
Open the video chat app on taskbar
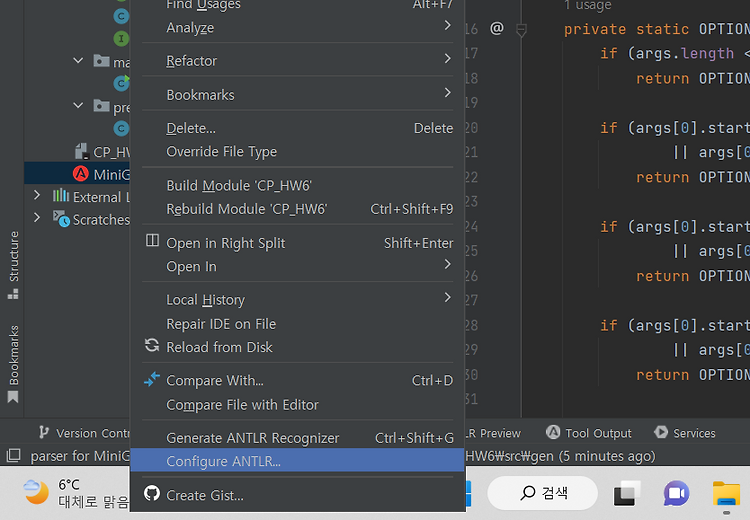click(676, 493)
